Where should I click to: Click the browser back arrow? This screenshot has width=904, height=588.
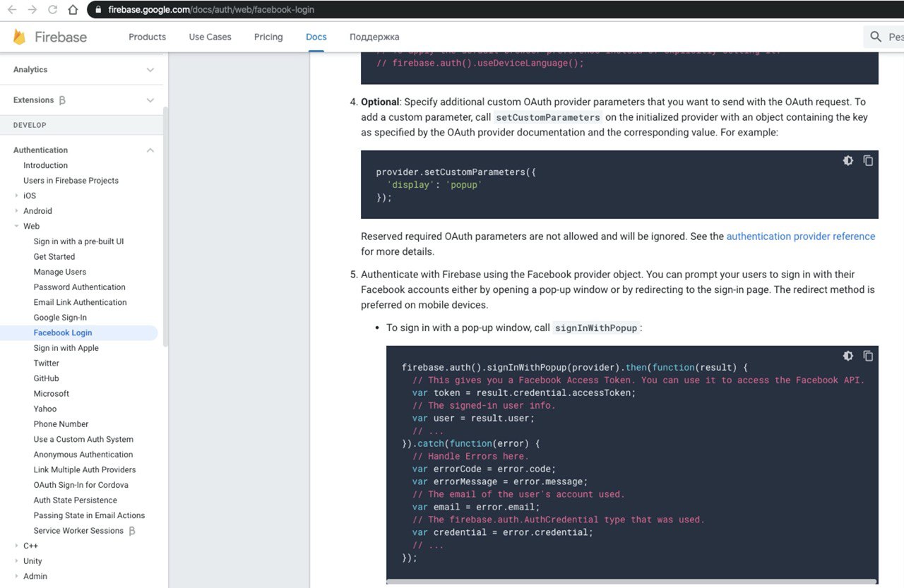coord(12,10)
